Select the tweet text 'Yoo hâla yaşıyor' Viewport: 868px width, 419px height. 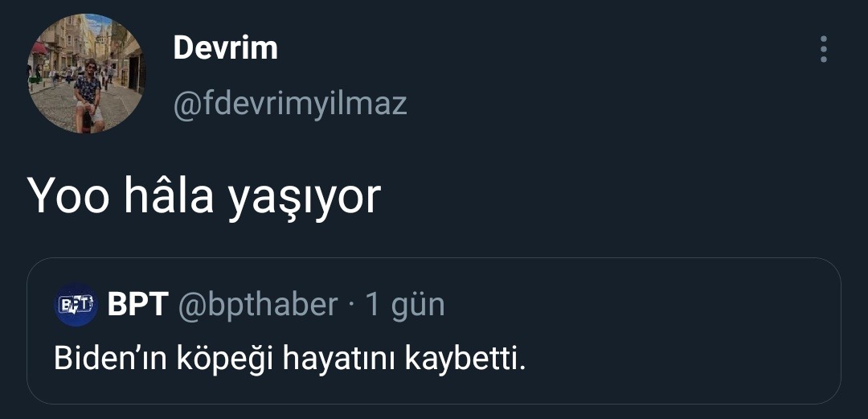[204, 197]
